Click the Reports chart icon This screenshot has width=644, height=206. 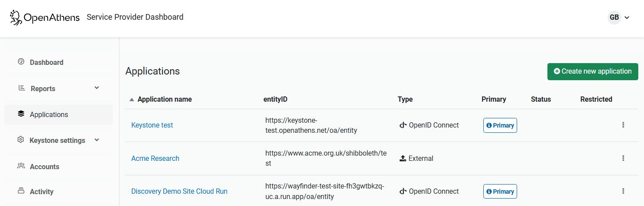(22, 88)
